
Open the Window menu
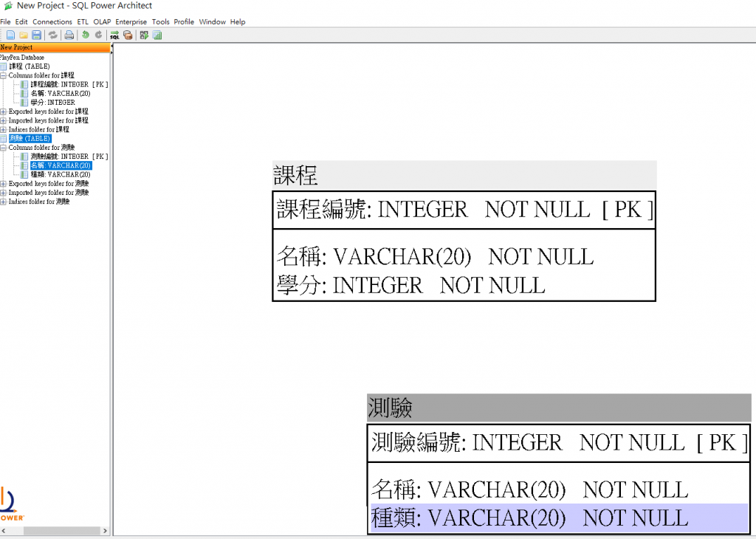pos(212,21)
